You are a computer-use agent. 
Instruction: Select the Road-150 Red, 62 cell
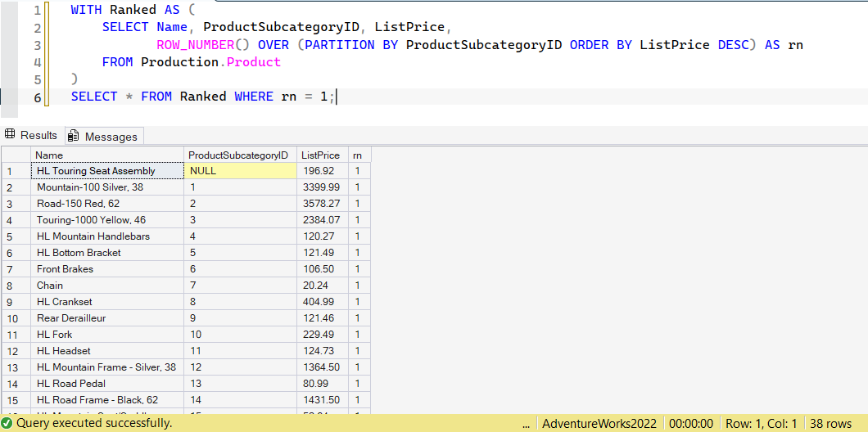click(107, 204)
